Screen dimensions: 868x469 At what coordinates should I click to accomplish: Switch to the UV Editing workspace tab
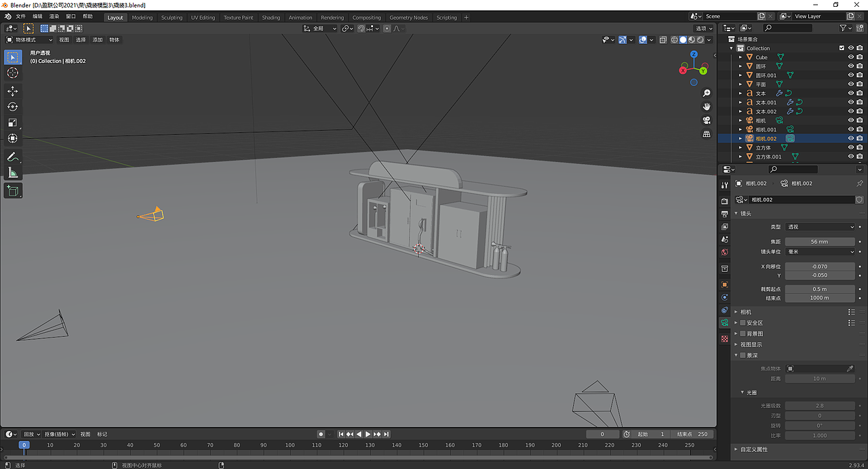[203, 18]
